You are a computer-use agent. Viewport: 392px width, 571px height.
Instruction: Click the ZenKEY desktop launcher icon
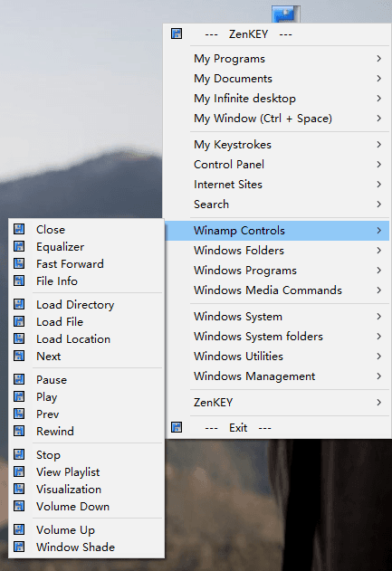click(285, 14)
